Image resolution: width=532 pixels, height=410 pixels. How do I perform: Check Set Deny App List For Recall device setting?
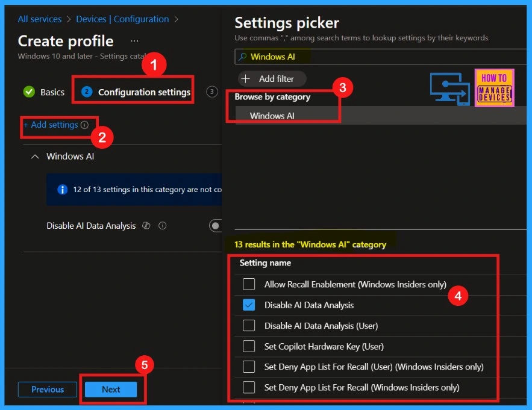tap(249, 387)
